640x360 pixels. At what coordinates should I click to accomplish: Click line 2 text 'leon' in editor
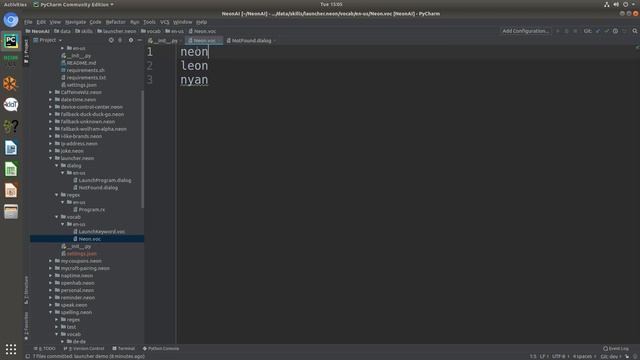click(x=194, y=66)
